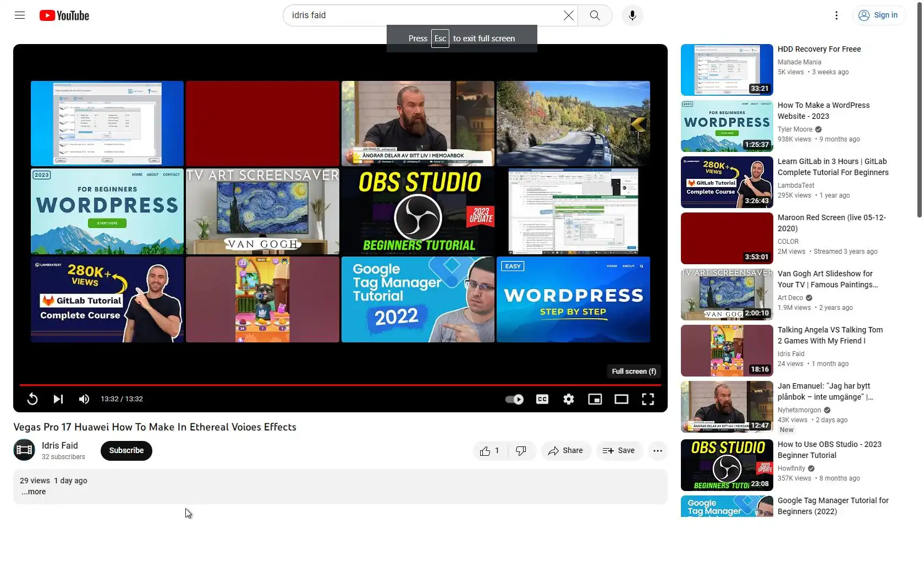Enable theater mode

[621, 399]
